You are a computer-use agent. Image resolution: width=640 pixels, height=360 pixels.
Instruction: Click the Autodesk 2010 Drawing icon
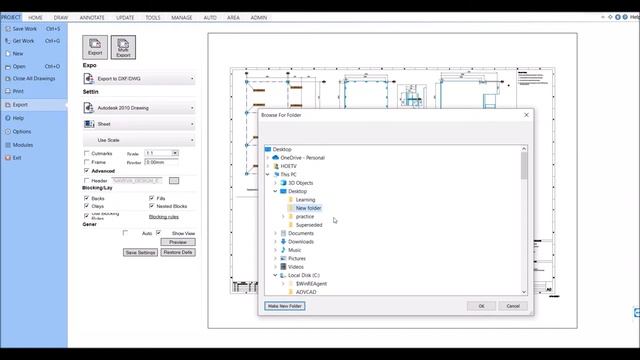(x=89, y=108)
